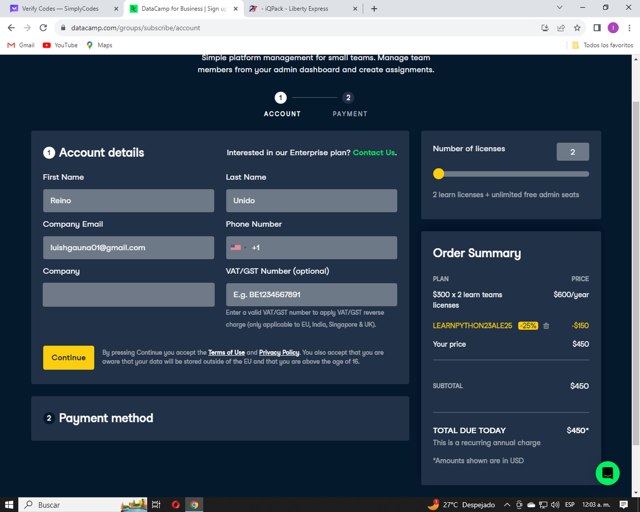Click the Chrome taskbar icon
Image resolution: width=640 pixels, height=512 pixels.
tap(194, 505)
